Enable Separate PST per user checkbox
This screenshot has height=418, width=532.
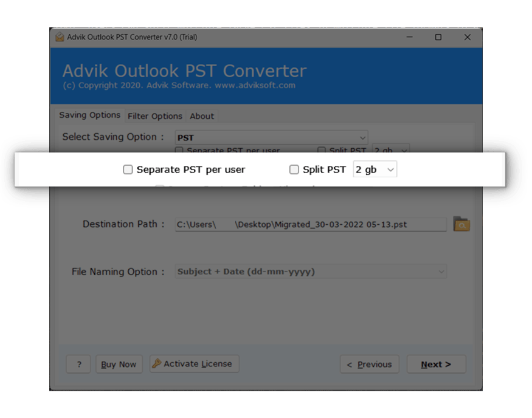[x=128, y=170]
